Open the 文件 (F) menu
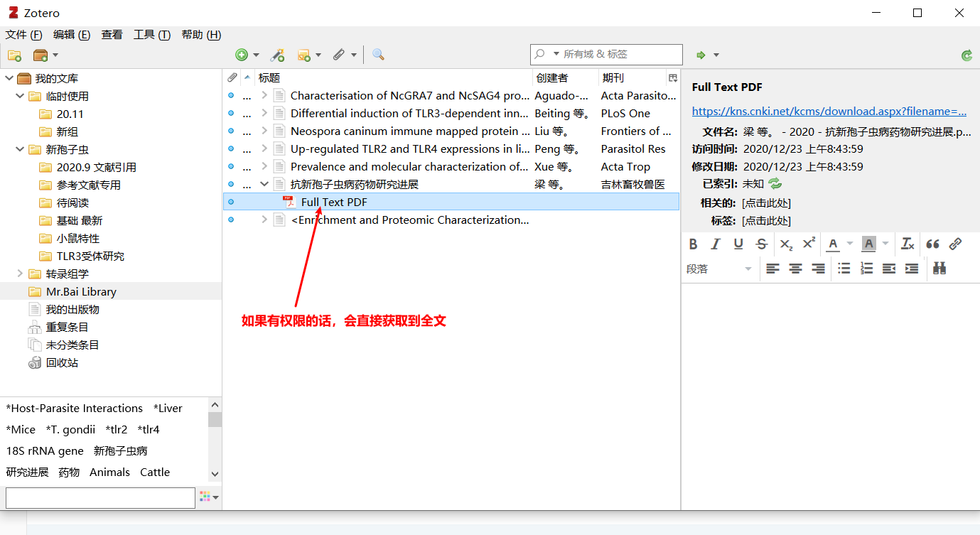980x535 pixels. [24, 35]
